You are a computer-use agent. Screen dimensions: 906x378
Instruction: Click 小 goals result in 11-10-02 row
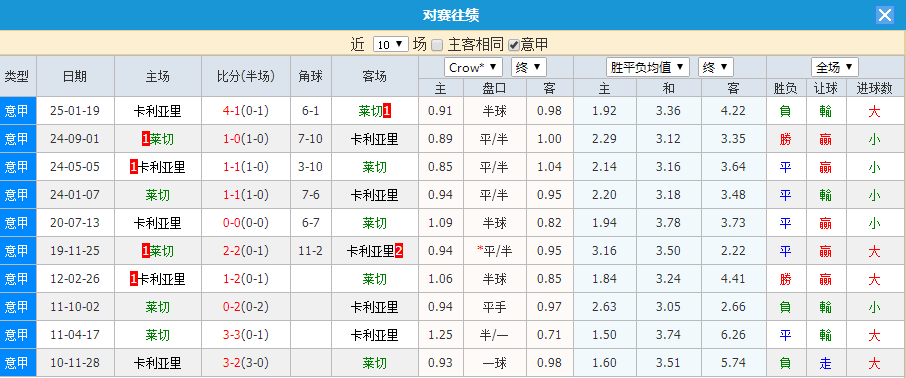[x=875, y=307]
